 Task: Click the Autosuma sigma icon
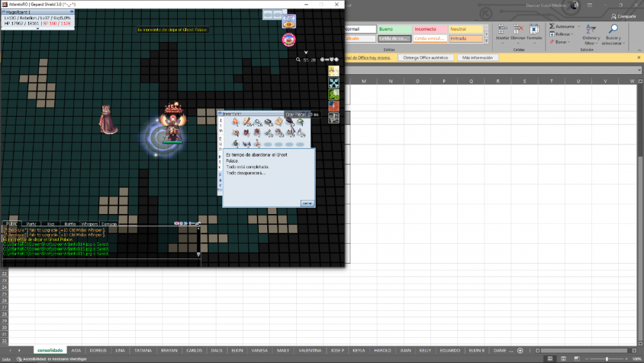pyautogui.click(x=552, y=26)
